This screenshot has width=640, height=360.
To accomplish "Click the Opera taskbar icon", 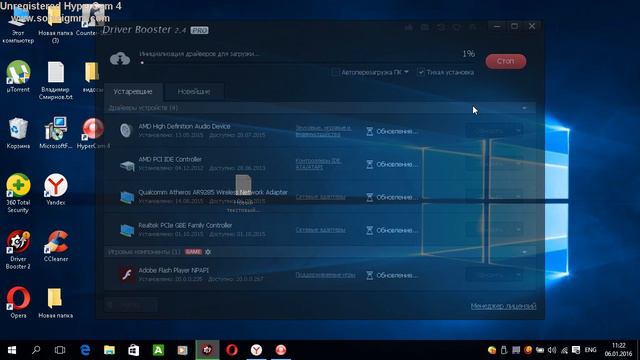I will (x=232, y=350).
